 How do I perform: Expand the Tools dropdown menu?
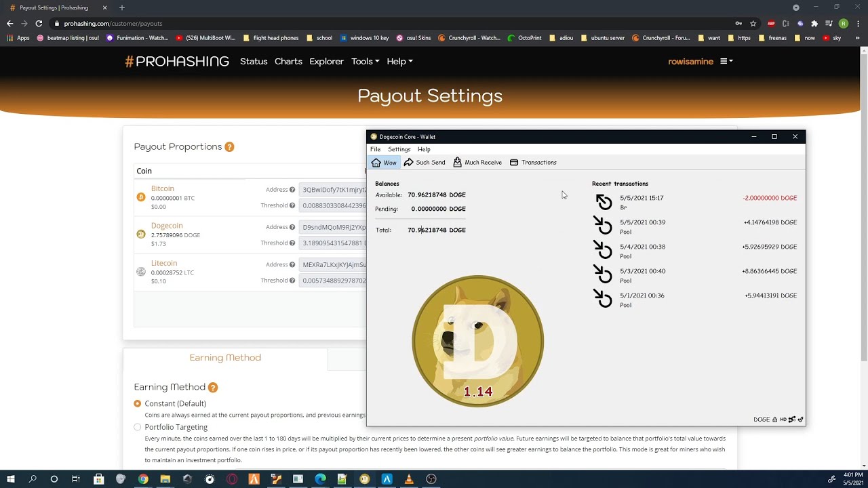(x=365, y=62)
